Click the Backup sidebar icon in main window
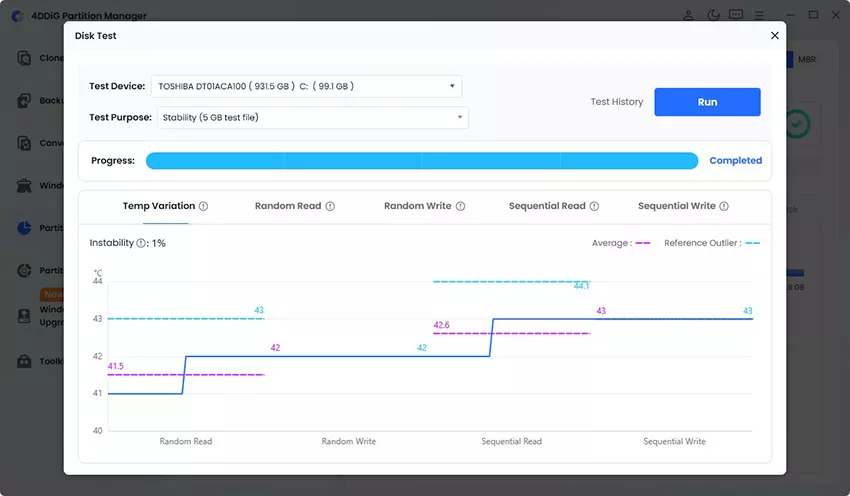The height and width of the screenshot is (496, 850). pyautogui.click(x=24, y=100)
